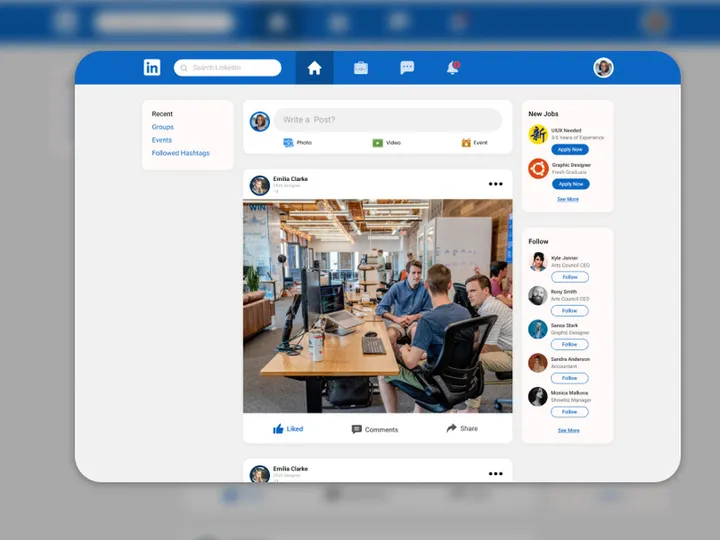Click the search magnifier icon
The height and width of the screenshot is (540, 720).
[x=184, y=68]
